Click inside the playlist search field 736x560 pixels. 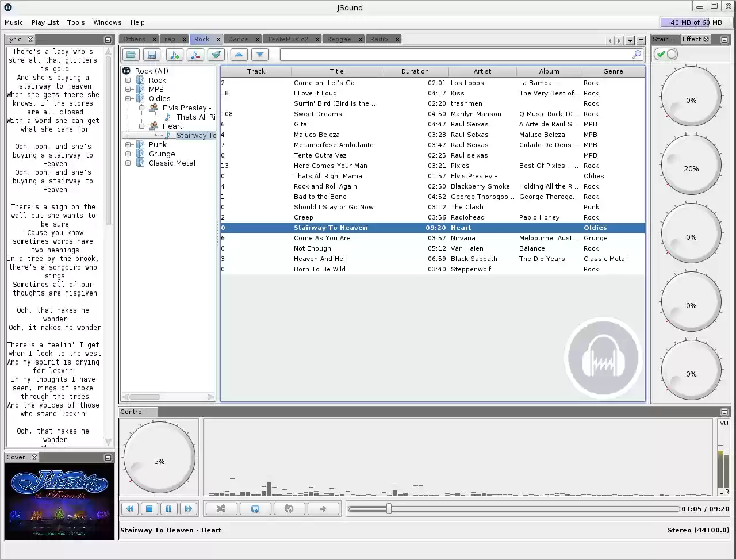click(x=454, y=54)
